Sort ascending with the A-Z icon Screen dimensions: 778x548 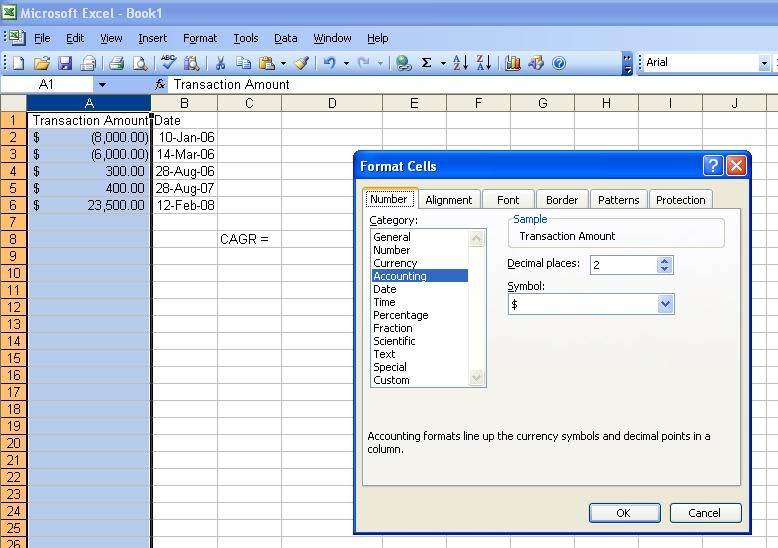(x=460, y=63)
